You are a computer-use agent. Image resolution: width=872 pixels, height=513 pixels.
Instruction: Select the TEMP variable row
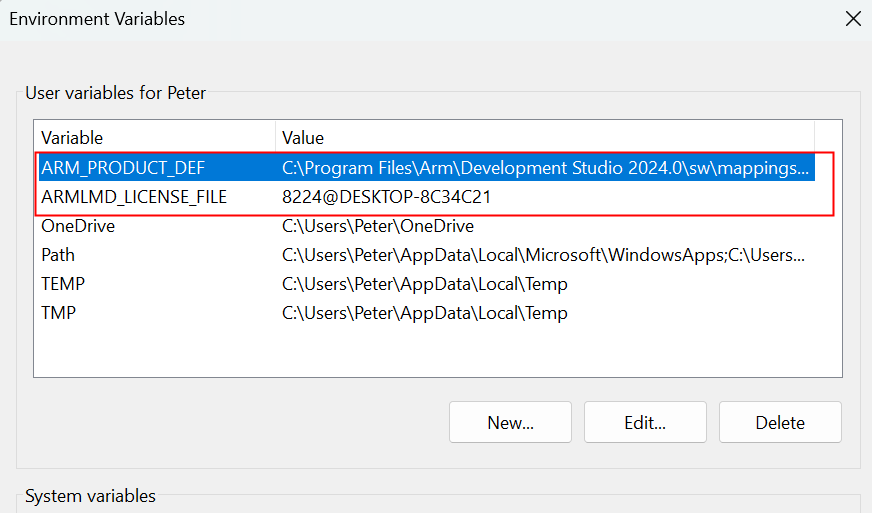tap(63, 284)
